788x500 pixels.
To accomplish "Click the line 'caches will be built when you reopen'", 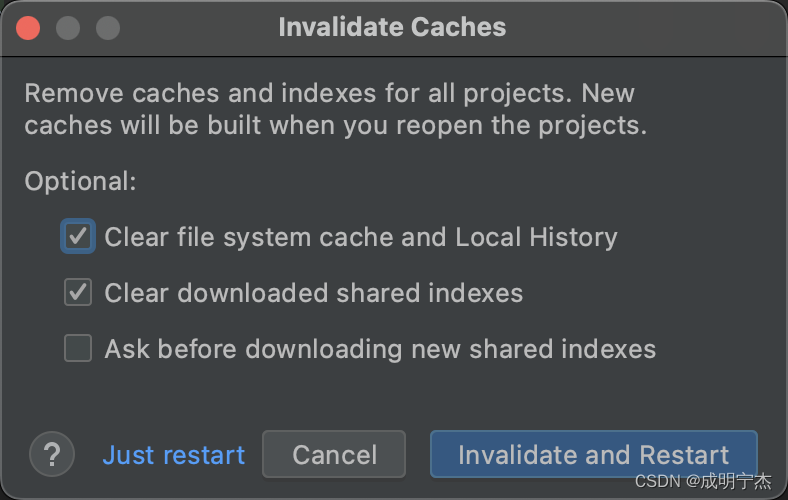I will [x=336, y=125].
